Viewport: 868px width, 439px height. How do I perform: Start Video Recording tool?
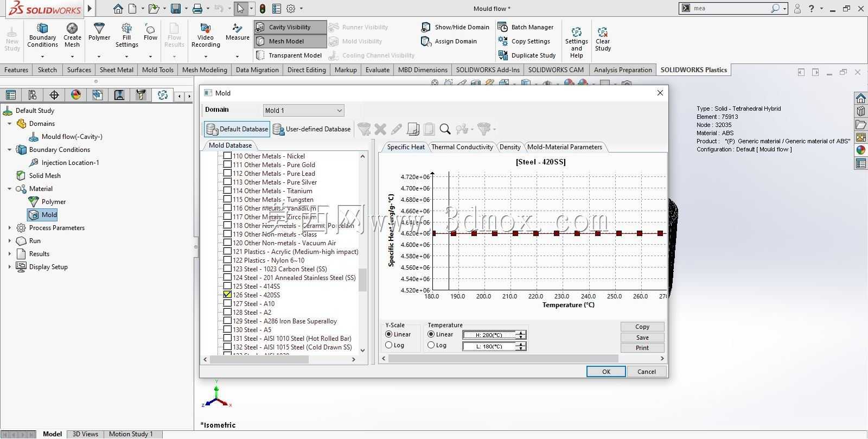coord(206,35)
